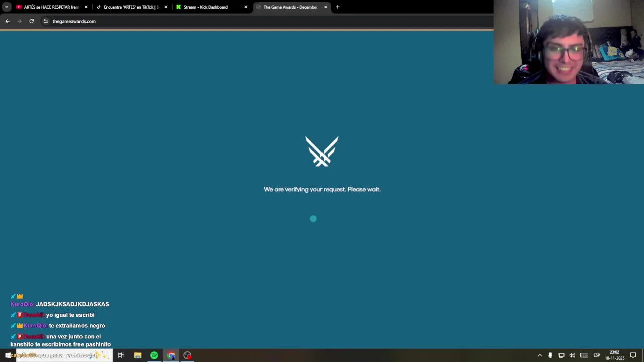
Task: Click the verifying your request message
Action: [322, 189]
